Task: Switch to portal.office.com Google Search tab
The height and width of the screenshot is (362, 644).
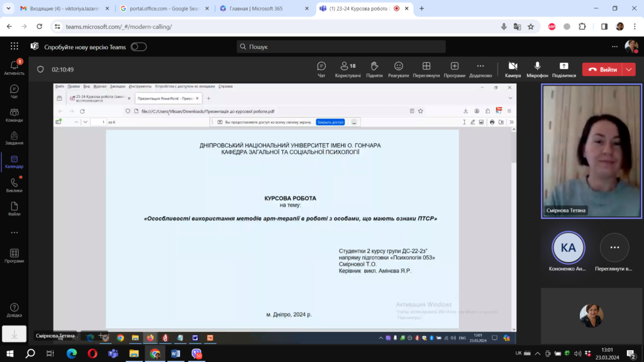Action: pyautogui.click(x=164, y=8)
